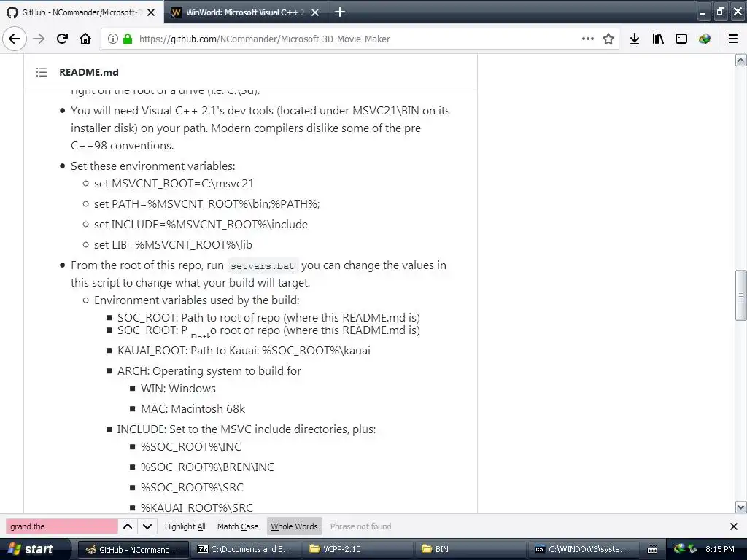Open the library toolbar icon

tap(658, 39)
